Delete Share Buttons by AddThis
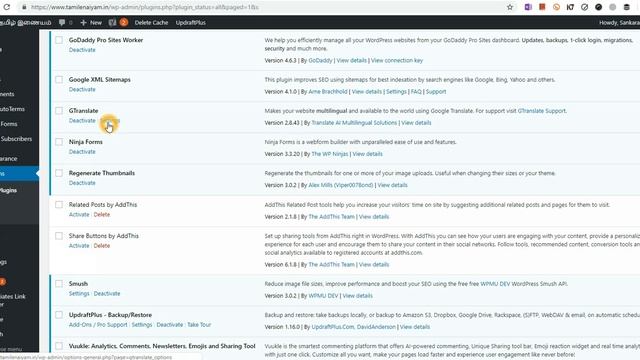Image resolution: width=640 pixels, height=360 pixels. tap(102, 246)
